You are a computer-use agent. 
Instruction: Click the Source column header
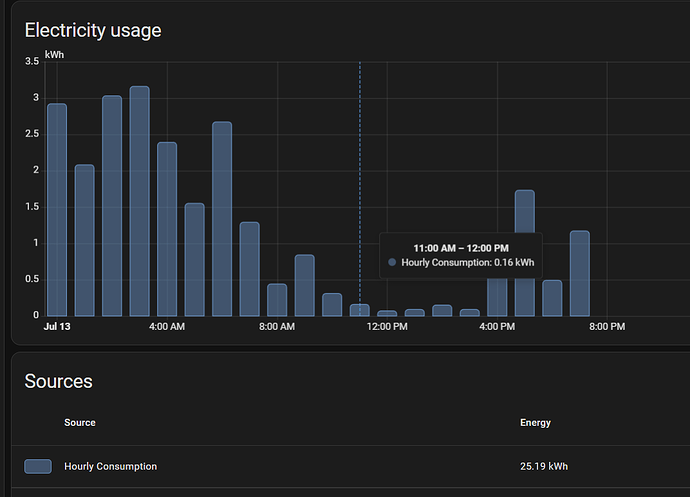point(80,423)
